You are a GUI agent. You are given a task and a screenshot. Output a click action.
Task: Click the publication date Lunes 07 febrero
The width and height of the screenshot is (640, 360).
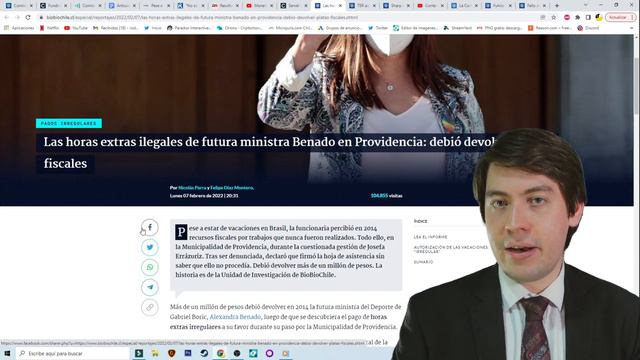click(x=204, y=196)
